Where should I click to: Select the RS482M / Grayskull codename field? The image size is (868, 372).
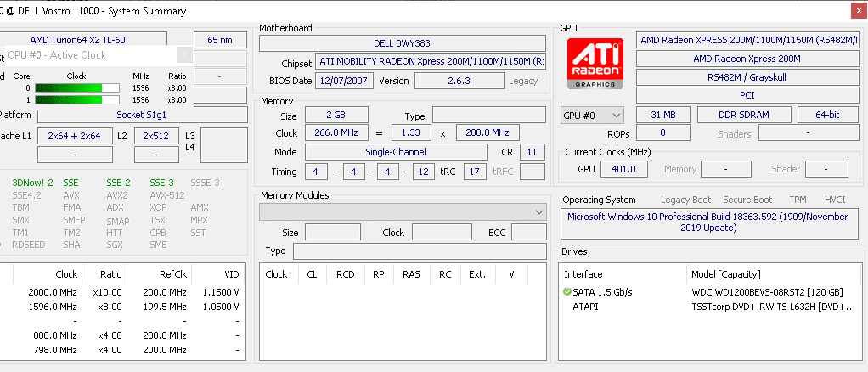click(x=747, y=77)
